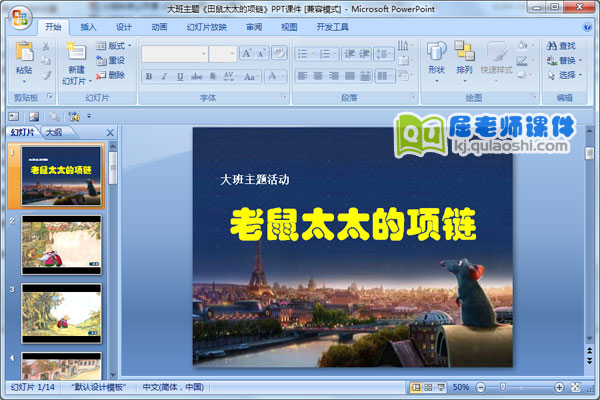
Task: Toggle italic text formatting
Action: [162, 76]
